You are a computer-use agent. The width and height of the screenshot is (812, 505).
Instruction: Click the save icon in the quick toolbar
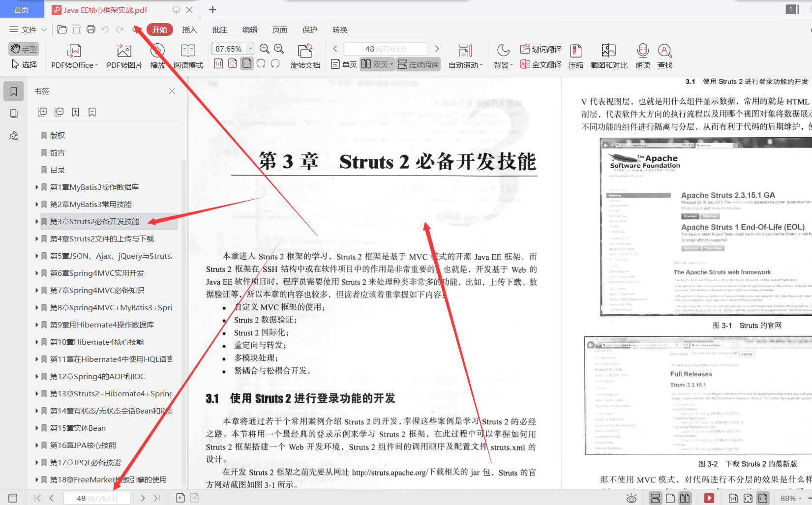point(76,30)
